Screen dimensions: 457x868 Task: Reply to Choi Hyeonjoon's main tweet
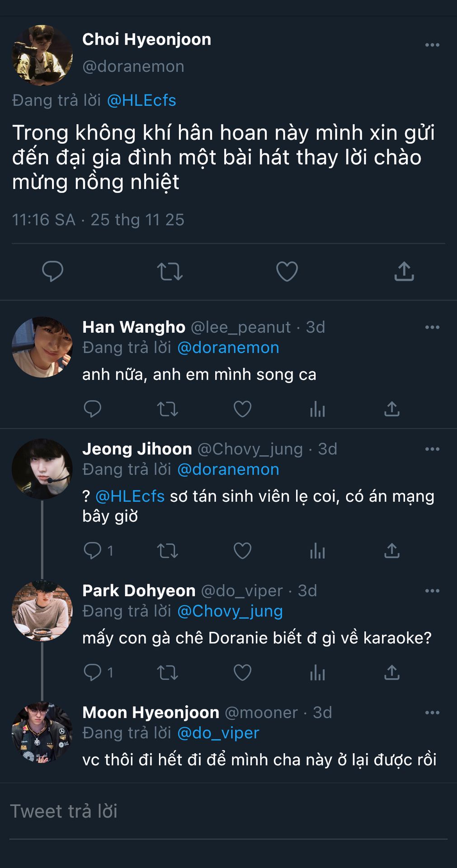(52, 272)
